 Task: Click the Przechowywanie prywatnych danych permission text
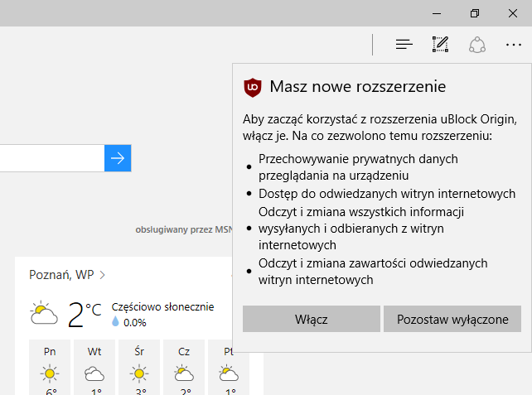(358, 167)
